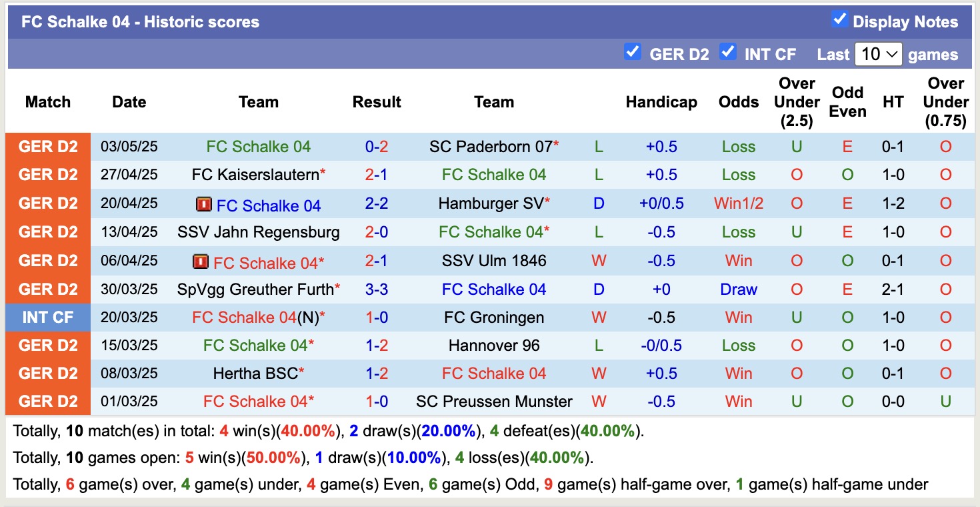The height and width of the screenshot is (507, 980).
Task: Open the Last games count dropdown
Action: point(879,53)
